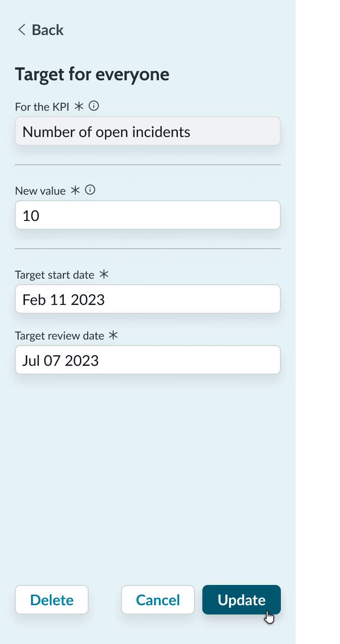The height and width of the screenshot is (644, 340).
Task: Cancel the target edits
Action: pyautogui.click(x=158, y=599)
